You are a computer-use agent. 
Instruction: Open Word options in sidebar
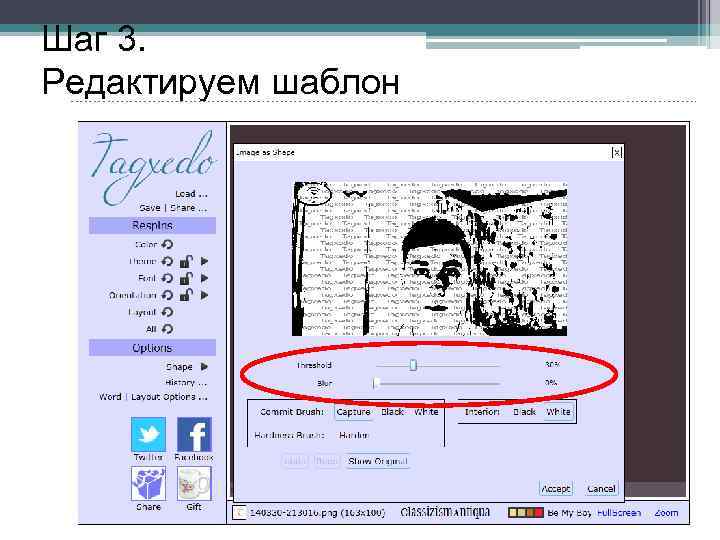click(110, 397)
